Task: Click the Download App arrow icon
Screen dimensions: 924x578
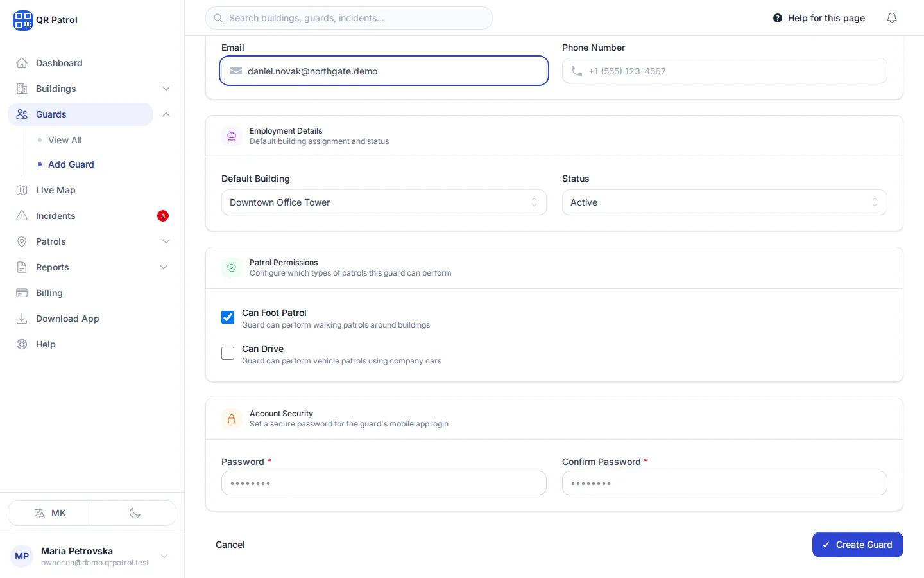Action: [22, 319]
